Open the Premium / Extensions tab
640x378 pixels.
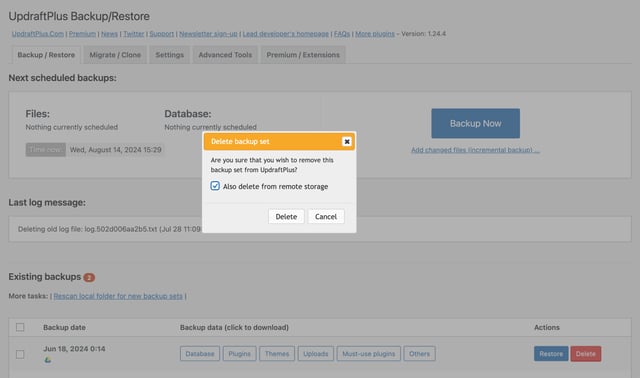303,55
